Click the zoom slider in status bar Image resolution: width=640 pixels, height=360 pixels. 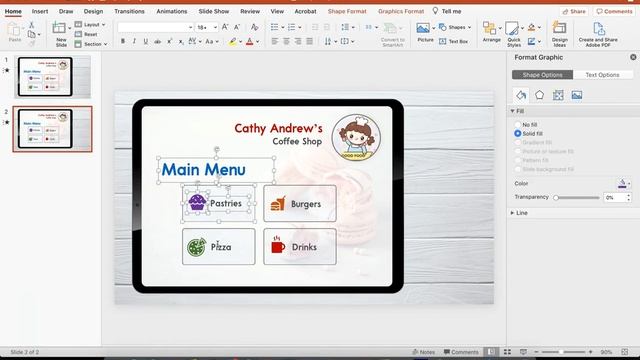[x=563, y=352]
